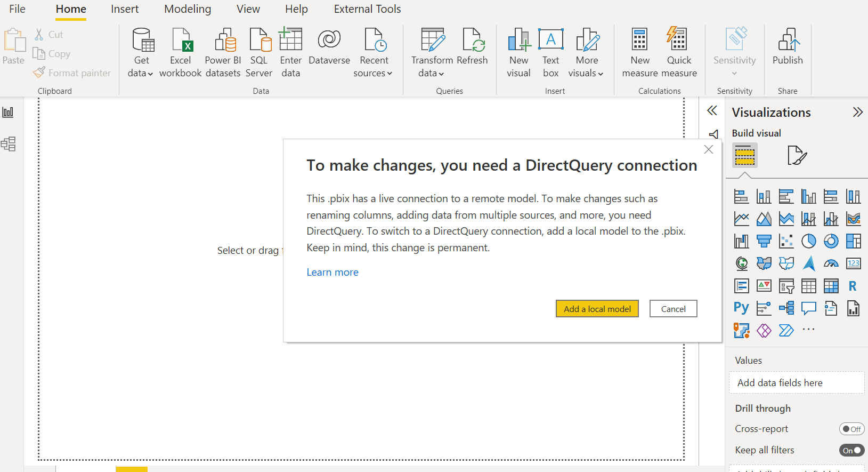Open Power BI datasets
Screen dimensions: 868x472
[223, 53]
